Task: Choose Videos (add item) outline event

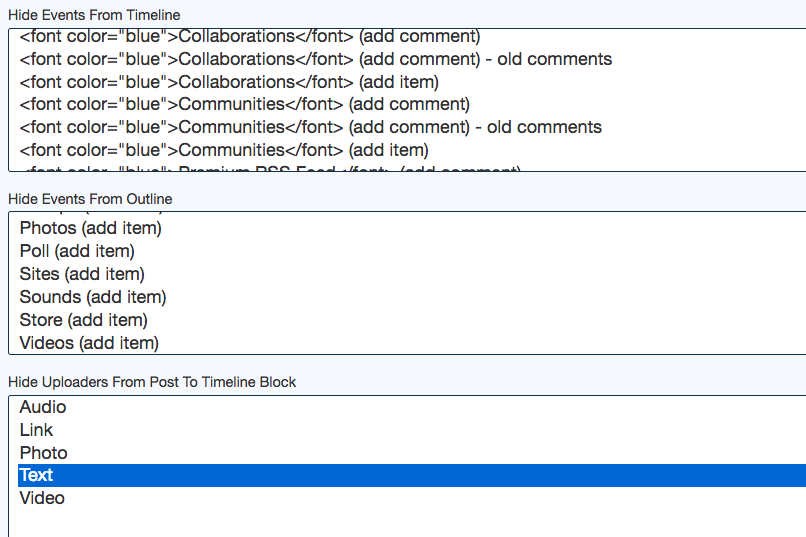Action: click(x=89, y=343)
